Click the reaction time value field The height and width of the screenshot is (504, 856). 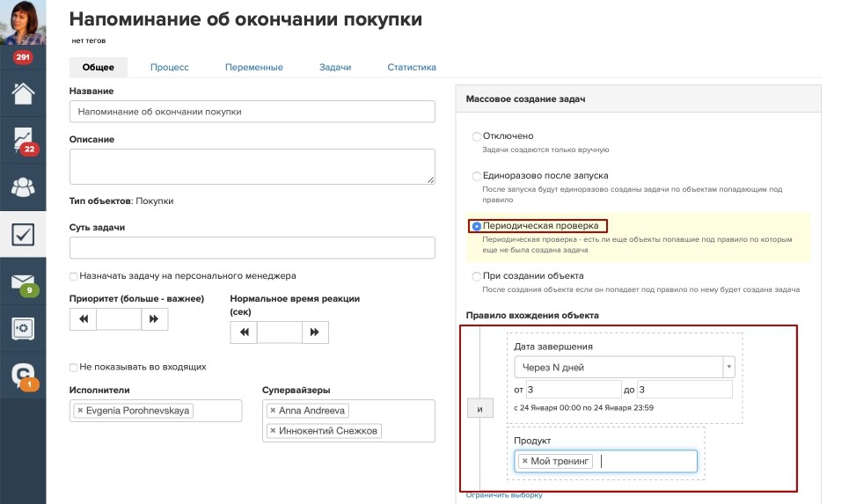point(280,332)
